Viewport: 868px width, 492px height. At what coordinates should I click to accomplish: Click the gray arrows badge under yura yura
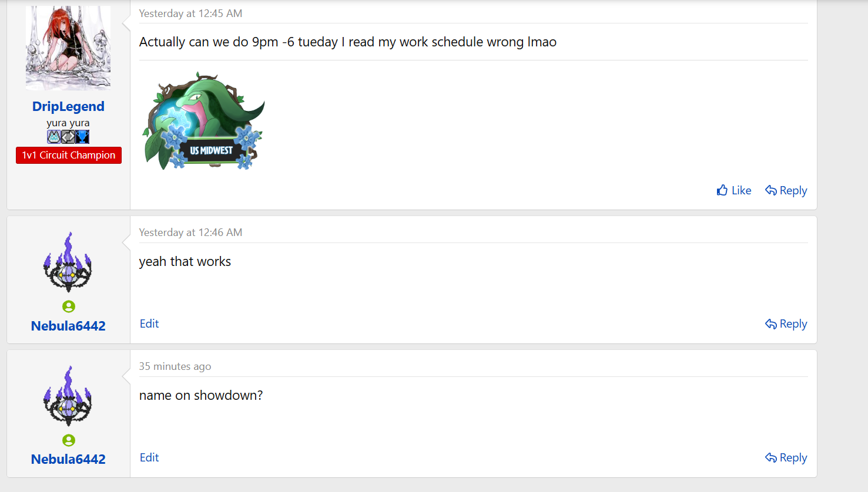click(x=68, y=137)
